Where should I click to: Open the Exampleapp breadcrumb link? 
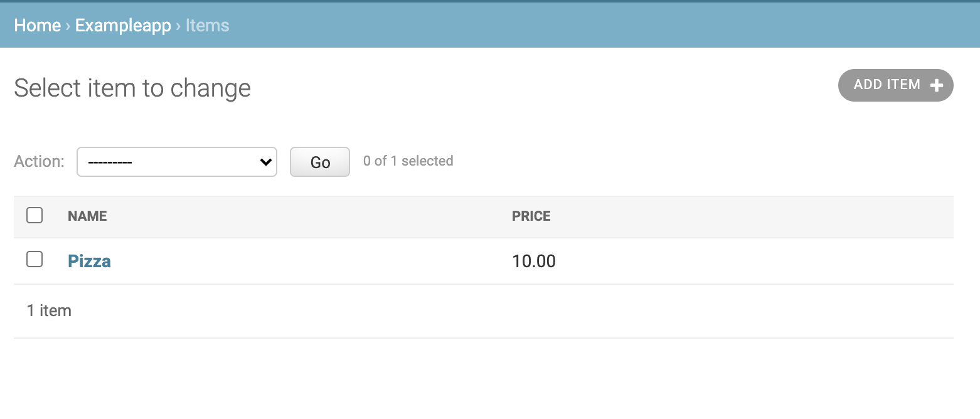tap(123, 26)
